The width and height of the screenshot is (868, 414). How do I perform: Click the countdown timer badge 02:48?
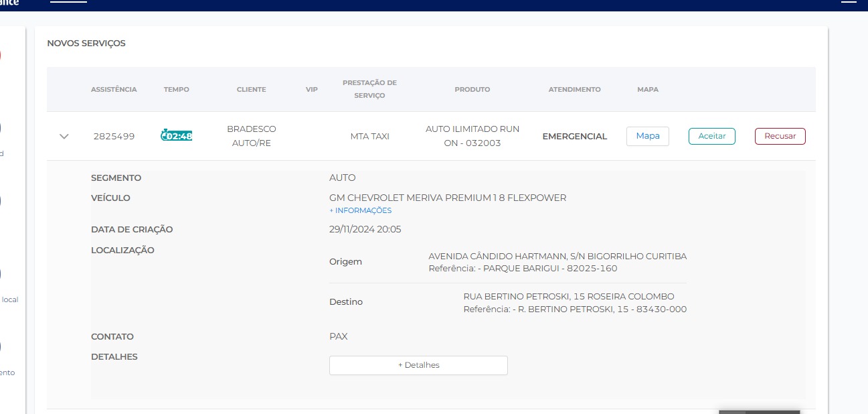pyautogui.click(x=177, y=136)
